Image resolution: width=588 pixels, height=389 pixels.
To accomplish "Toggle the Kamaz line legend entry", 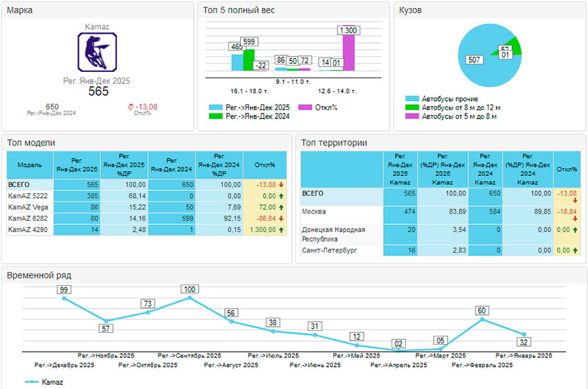I will click(32, 381).
